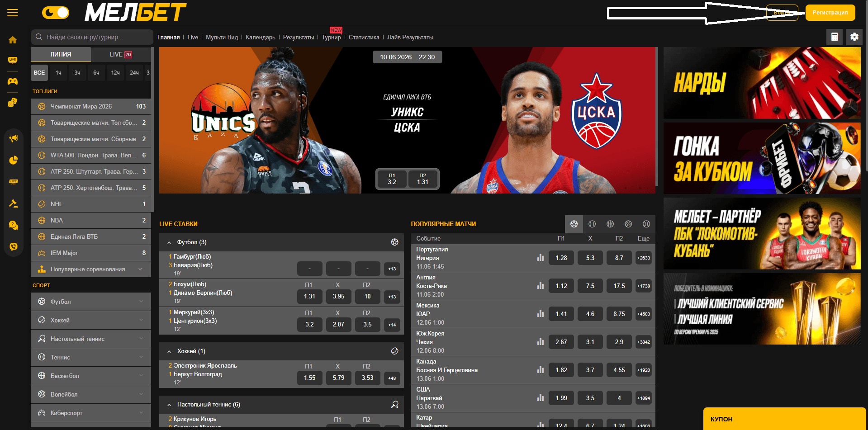Toggle the light/dark theme switch
Screen dimensions: 868x430
(55, 13)
